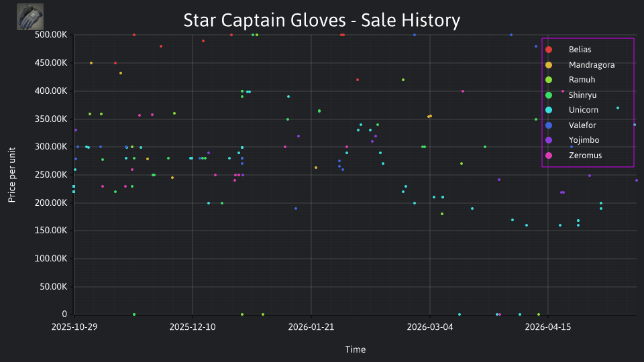Click the Time axis title
644x362 pixels.
356,350
